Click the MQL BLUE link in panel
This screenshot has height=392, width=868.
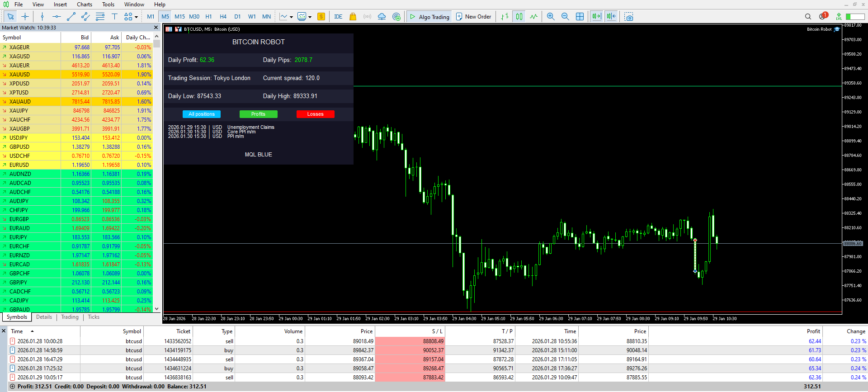coord(259,155)
